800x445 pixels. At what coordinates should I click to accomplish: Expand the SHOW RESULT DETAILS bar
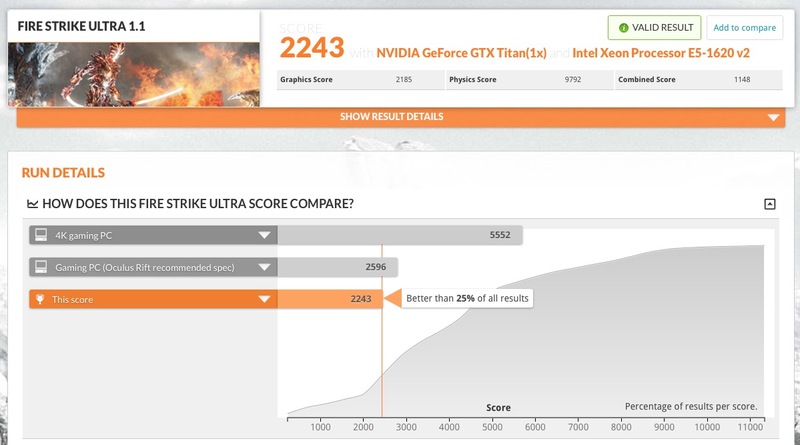coord(401,117)
